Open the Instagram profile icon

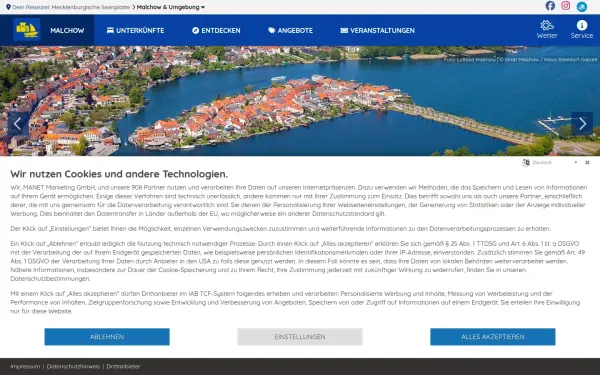pyautogui.click(x=566, y=6)
